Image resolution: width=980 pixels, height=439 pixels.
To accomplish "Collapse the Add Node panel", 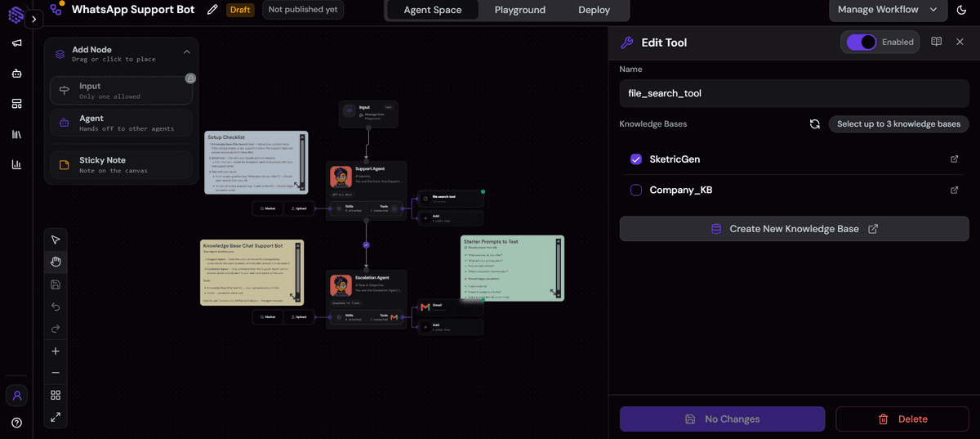I will pyautogui.click(x=186, y=52).
